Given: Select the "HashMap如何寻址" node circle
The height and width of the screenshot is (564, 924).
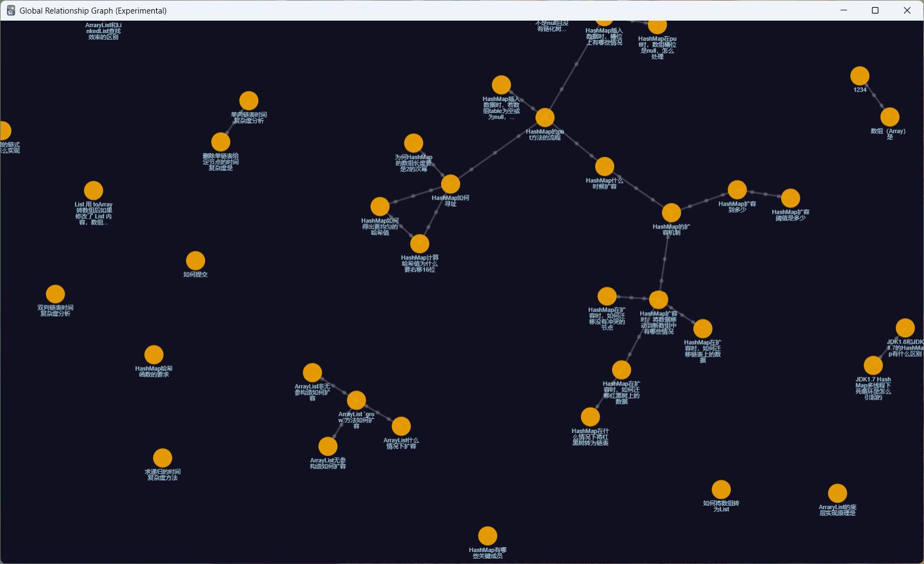Looking at the screenshot, I should click(450, 184).
